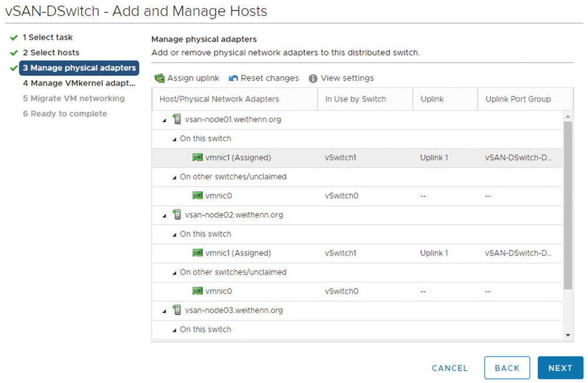Screen dimensions: 588x383
Task: Collapse 'On other switches/unclaimed' under vsan-node02
Action: [x=174, y=273]
